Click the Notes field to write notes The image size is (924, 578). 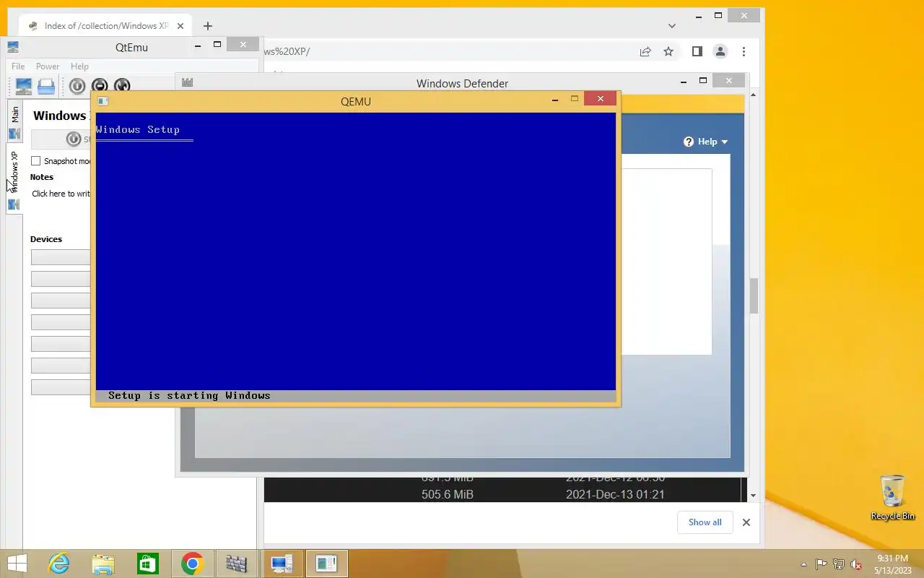(x=61, y=194)
